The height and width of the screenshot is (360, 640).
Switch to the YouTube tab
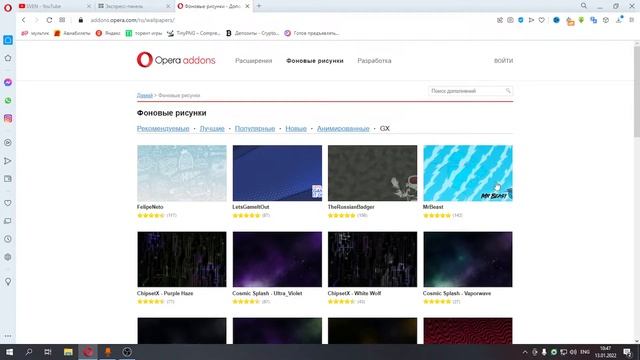coord(54,6)
